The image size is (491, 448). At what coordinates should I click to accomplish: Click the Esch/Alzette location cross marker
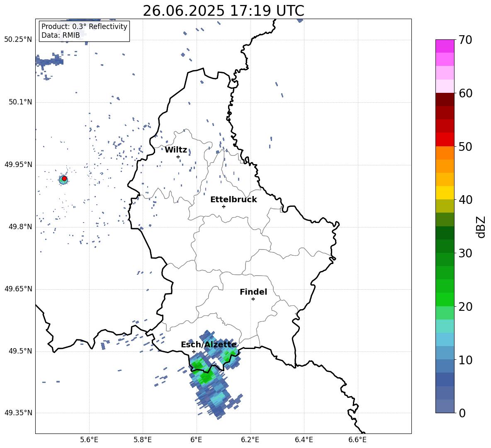click(x=194, y=351)
